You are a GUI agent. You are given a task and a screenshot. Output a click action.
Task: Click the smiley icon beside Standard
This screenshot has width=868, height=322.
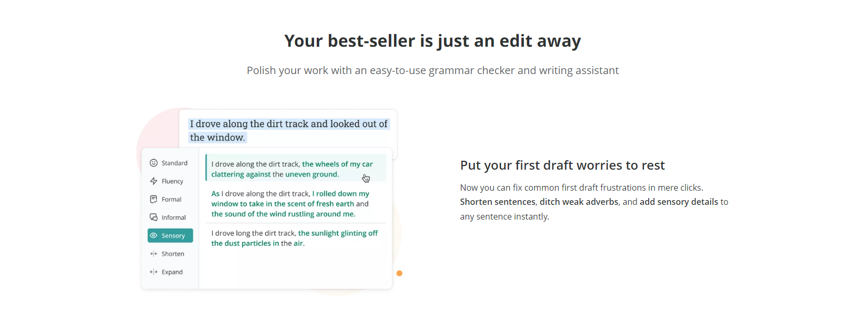tap(154, 163)
